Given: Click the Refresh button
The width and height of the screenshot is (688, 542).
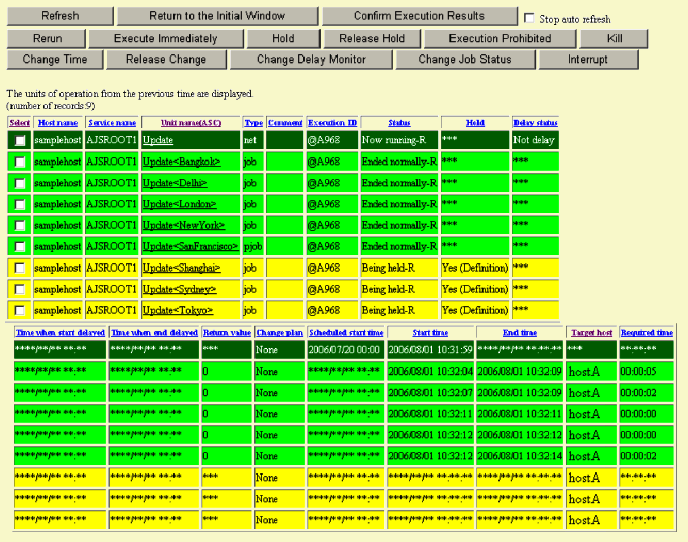Looking at the screenshot, I should (x=59, y=16).
